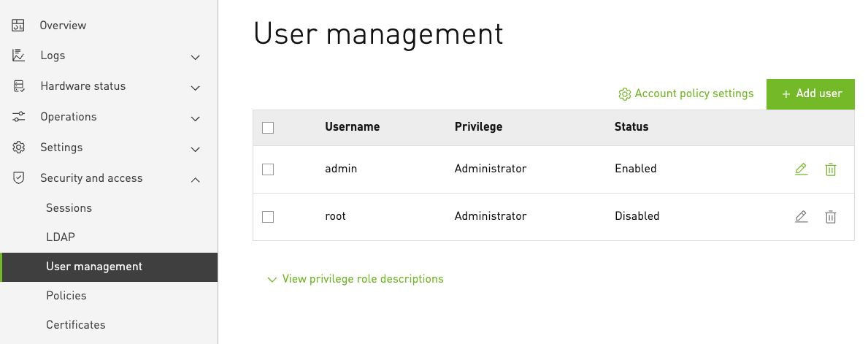This screenshot has height=344, width=868.
Task: Open Account policy settings
Action: (x=686, y=94)
